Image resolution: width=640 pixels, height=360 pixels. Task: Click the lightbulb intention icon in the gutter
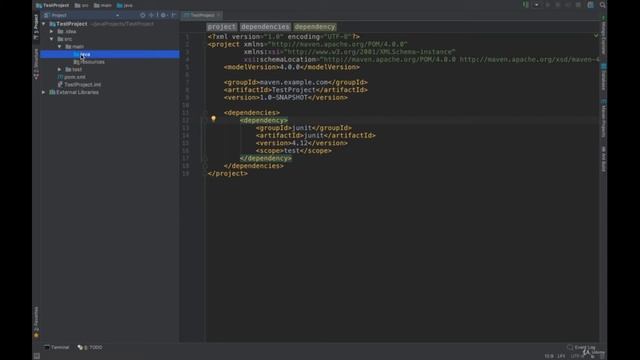[x=213, y=119]
